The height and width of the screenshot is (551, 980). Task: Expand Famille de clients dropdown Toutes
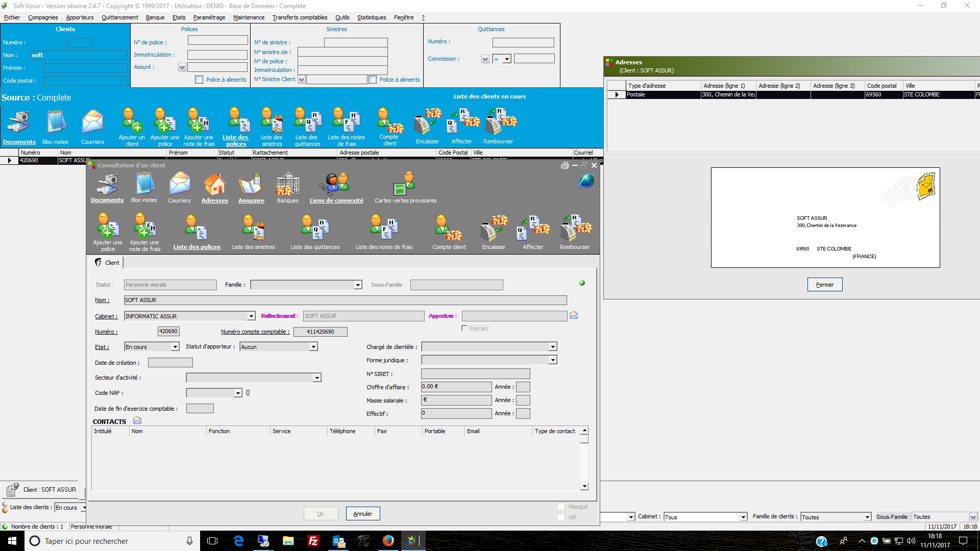867,517
